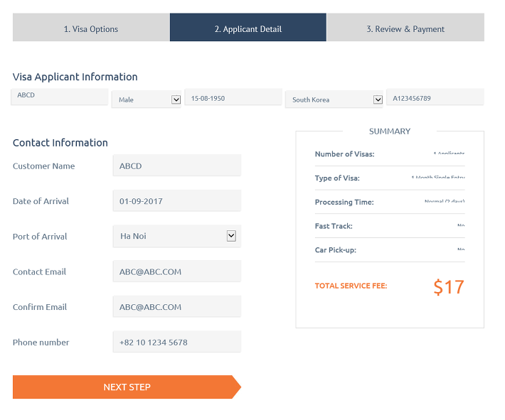This screenshot has height=420, width=505.
Task: Click the Customer Name input field
Action: tap(177, 166)
